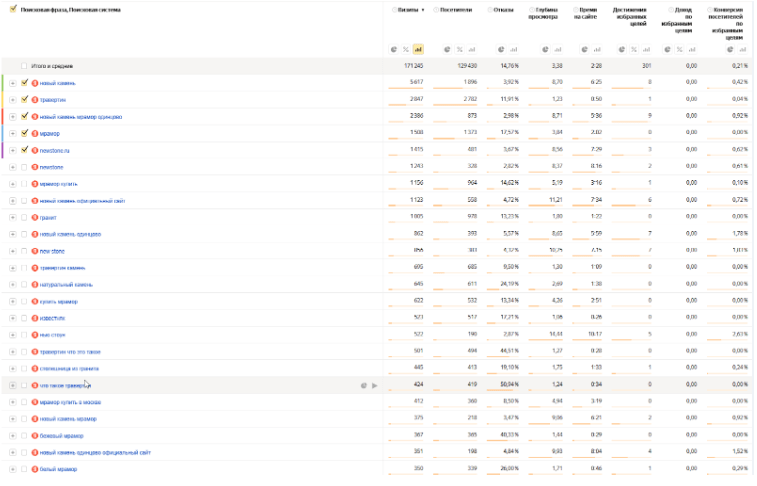Open the бежевый мрамор phrase link
This screenshot has height=486, width=757.
click(61, 436)
